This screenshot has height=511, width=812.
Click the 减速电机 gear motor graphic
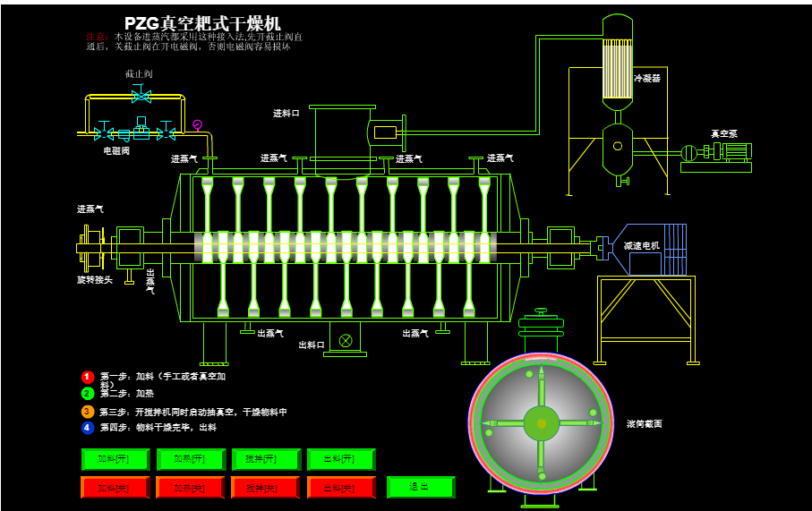pos(654,247)
